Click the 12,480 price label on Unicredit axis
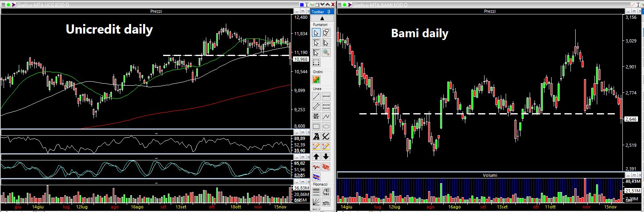644x212 pixels. coord(301,18)
